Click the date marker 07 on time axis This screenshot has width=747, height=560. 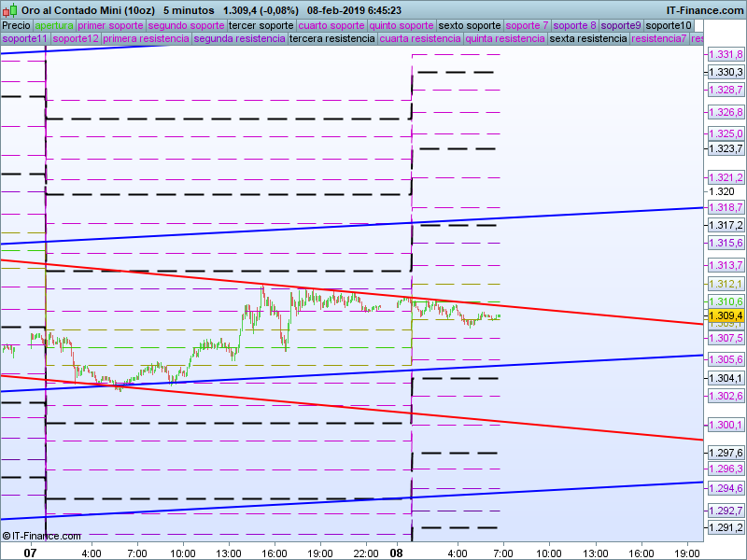tap(30, 553)
